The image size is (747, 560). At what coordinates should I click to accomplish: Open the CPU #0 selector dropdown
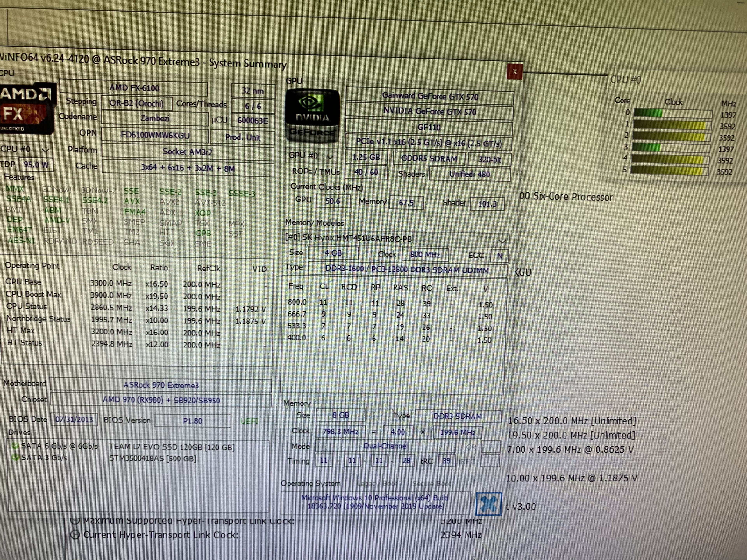[45, 150]
